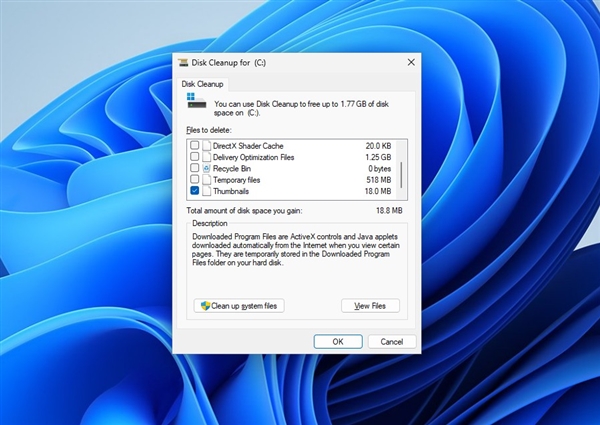Select the Thumbnails row label
The height and width of the screenshot is (425, 600).
[231, 191]
